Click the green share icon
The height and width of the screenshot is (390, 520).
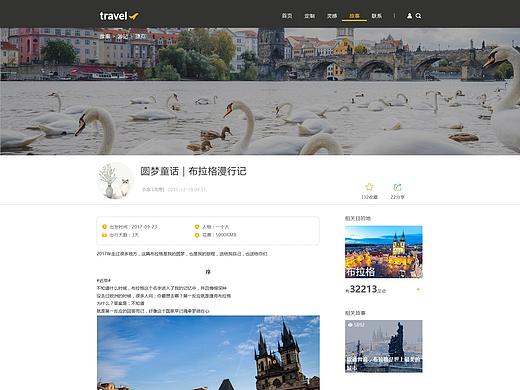[x=397, y=187]
